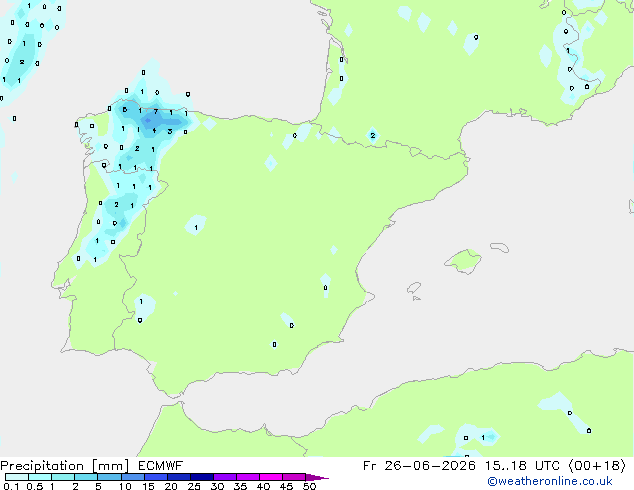The image size is (634, 490).
Task: Select the 1–2 mm legend swatch
Action: click(x=63, y=477)
